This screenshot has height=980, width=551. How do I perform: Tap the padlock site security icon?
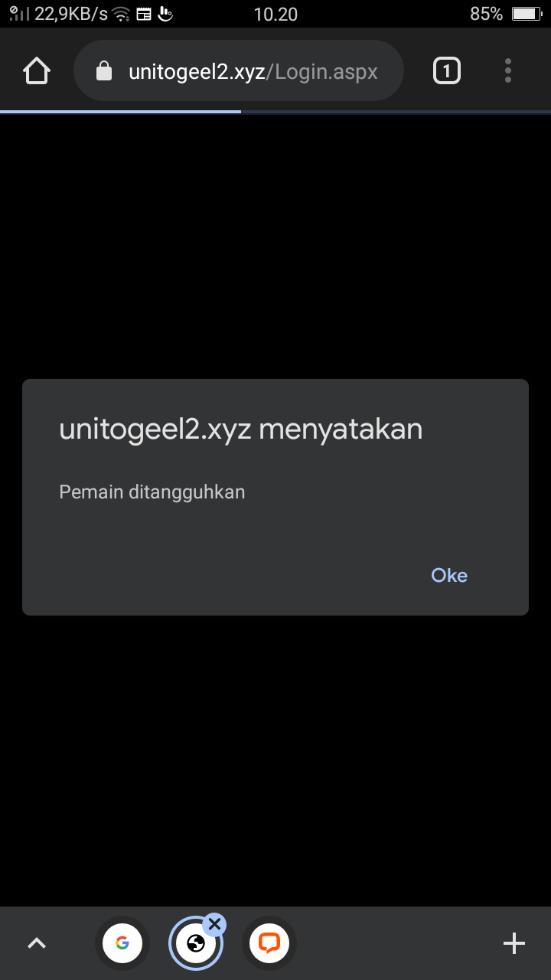pyautogui.click(x=103, y=71)
